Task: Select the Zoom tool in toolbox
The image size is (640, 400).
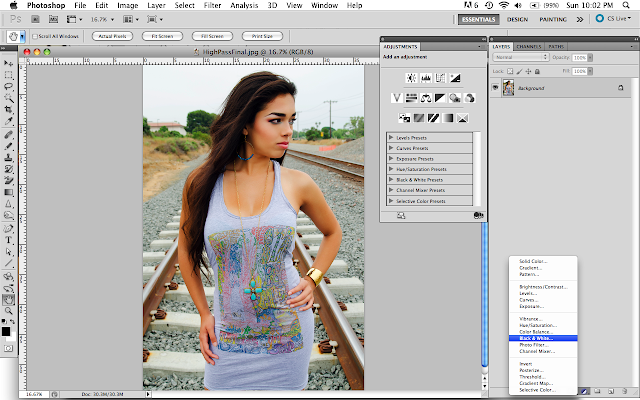Action: tap(9, 311)
